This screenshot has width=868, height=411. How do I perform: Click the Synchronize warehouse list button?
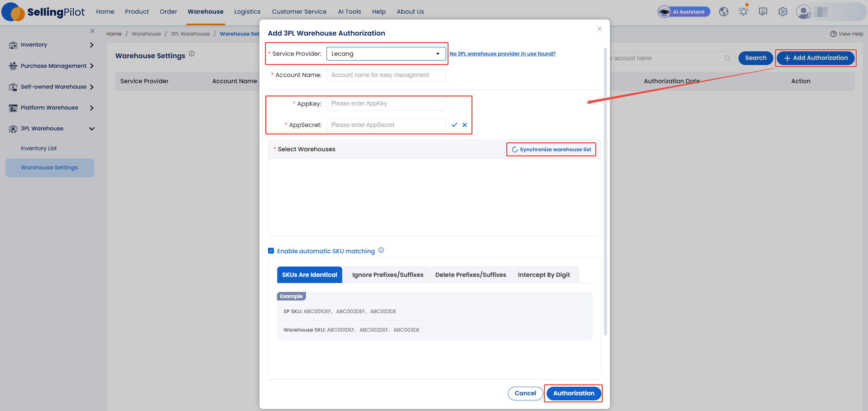pos(551,150)
